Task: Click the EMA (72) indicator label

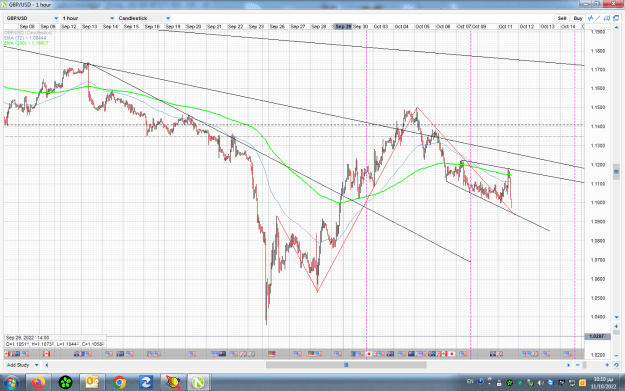Action: click(x=26, y=38)
